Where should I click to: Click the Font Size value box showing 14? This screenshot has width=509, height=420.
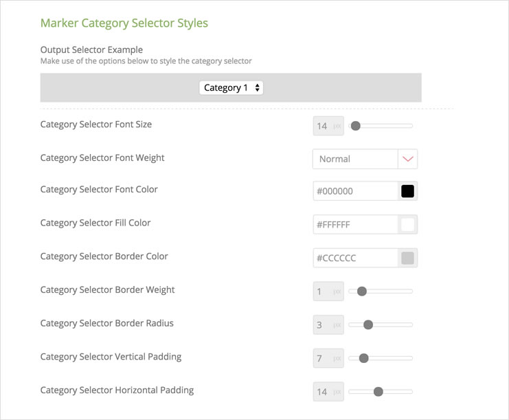pyautogui.click(x=322, y=126)
